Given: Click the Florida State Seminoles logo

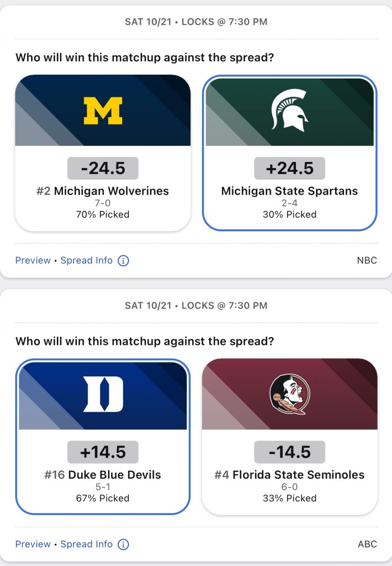Looking at the screenshot, I should pyautogui.click(x=290, y=394).
